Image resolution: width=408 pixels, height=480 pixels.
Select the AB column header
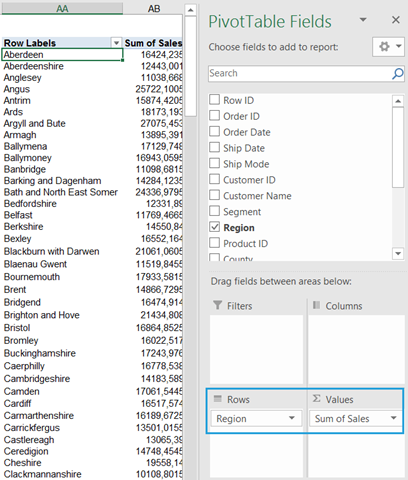(153, 8)
